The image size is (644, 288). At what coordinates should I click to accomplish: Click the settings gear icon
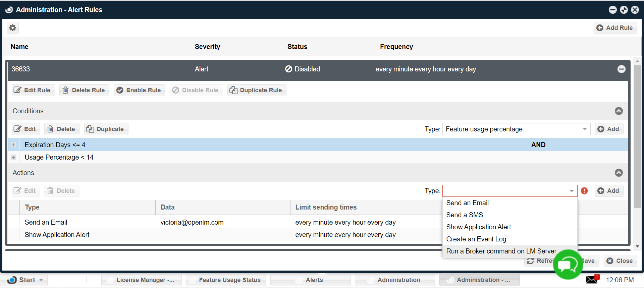pos(13,28)
